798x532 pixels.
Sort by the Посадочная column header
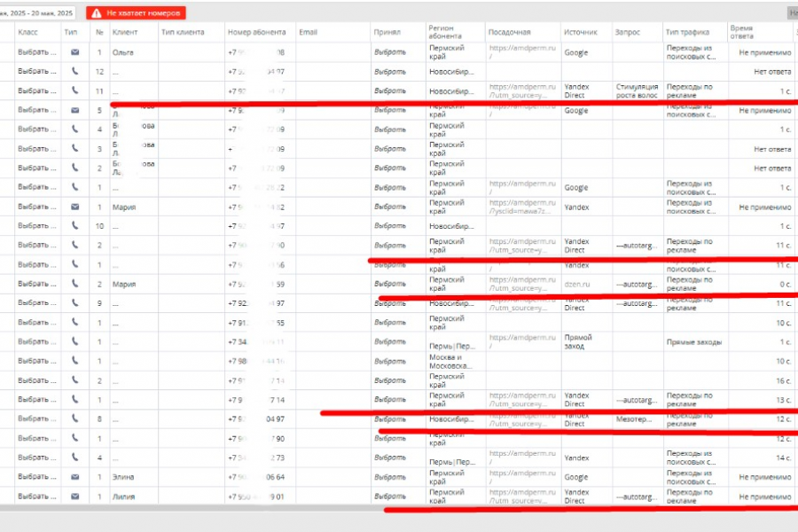coord(510,32)
